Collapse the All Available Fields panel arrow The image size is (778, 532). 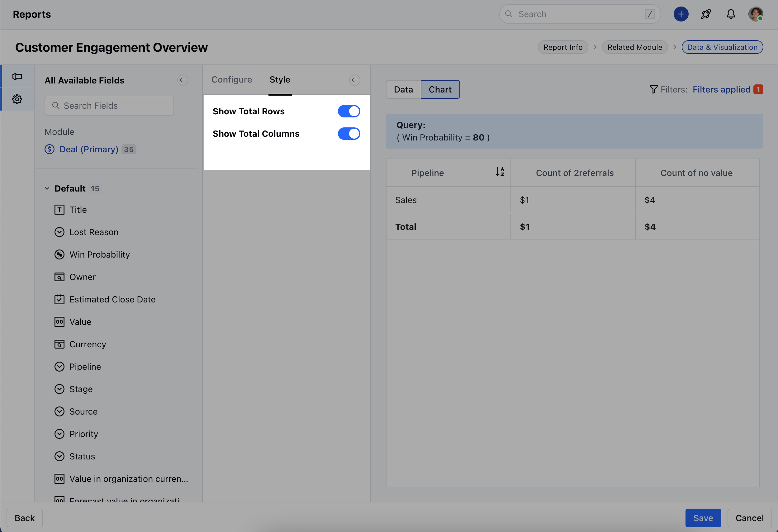183,80
